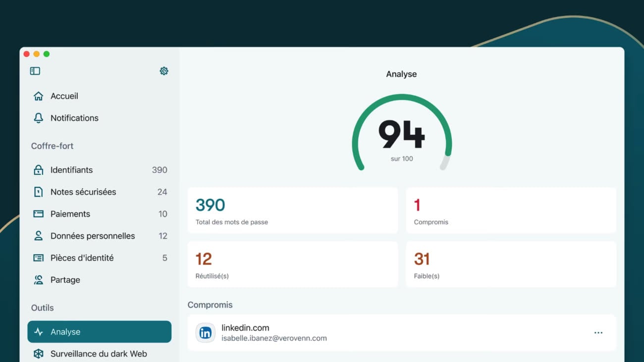Click the 31 Faible(s) card

(511, 264)
